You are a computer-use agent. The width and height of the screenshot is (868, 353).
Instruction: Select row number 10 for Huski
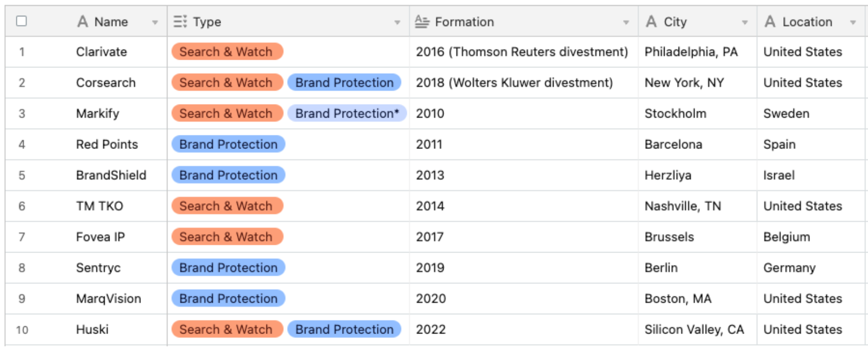[22, 329]
